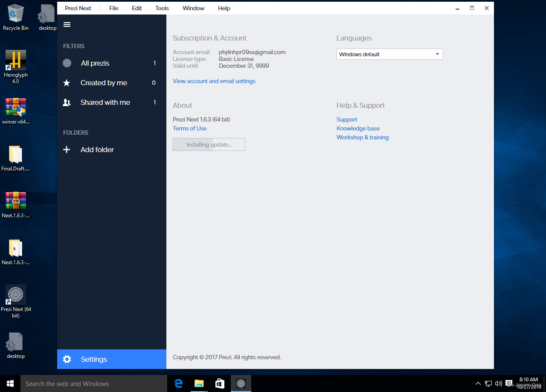Open the Windows Store taskbar icon

point(220,383)
